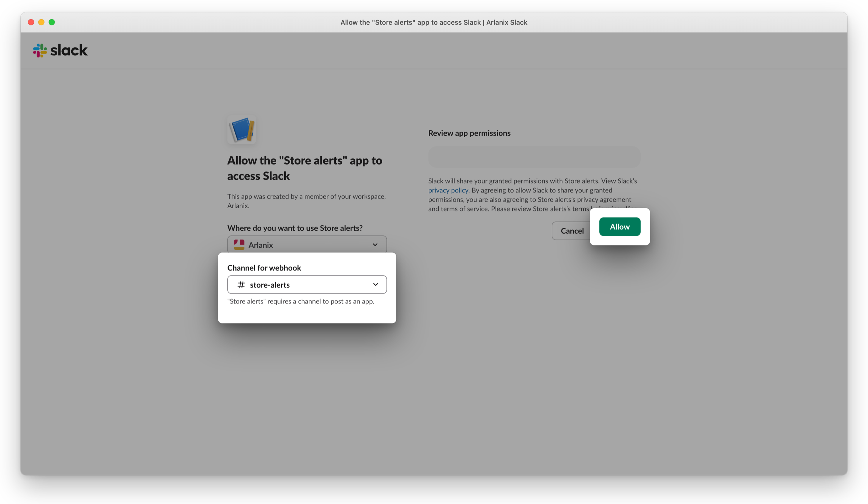Click the Arlanix workspace icon
The height and width of the screenshot is (504, 868).
click(x=239, y=245)
